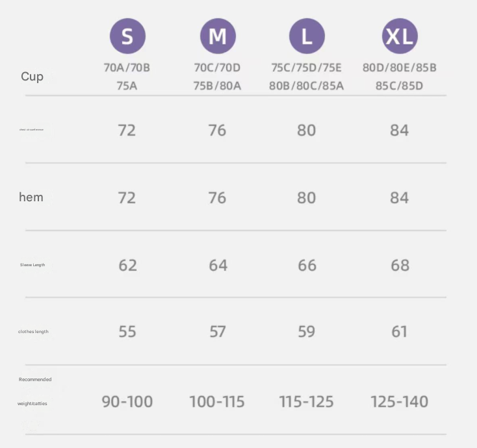This screenshot has height=448, width=477.
Task: Select the hem row label
Action: pyautogui.click(x=31, y=197)
